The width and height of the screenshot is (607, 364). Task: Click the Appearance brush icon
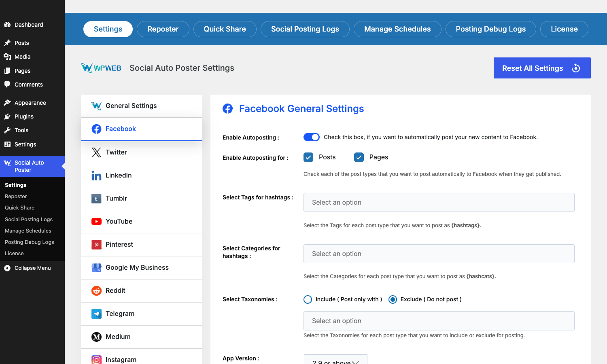7,103
